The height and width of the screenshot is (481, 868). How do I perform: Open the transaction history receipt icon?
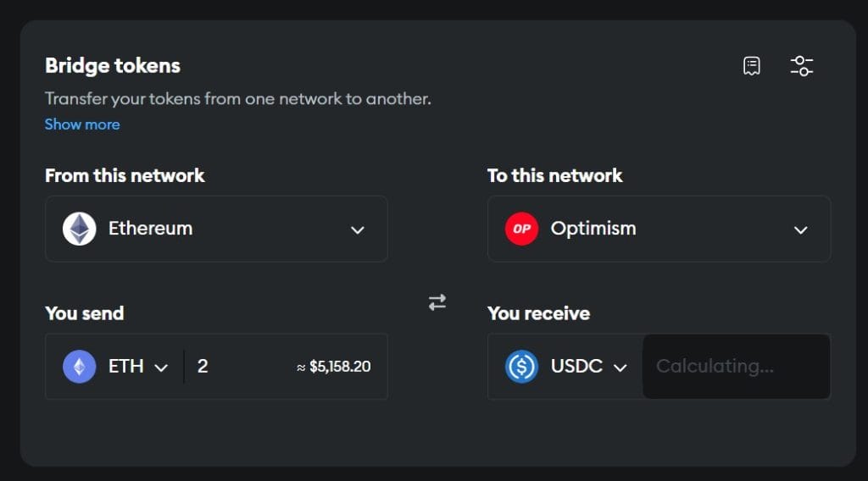[751, 66]
